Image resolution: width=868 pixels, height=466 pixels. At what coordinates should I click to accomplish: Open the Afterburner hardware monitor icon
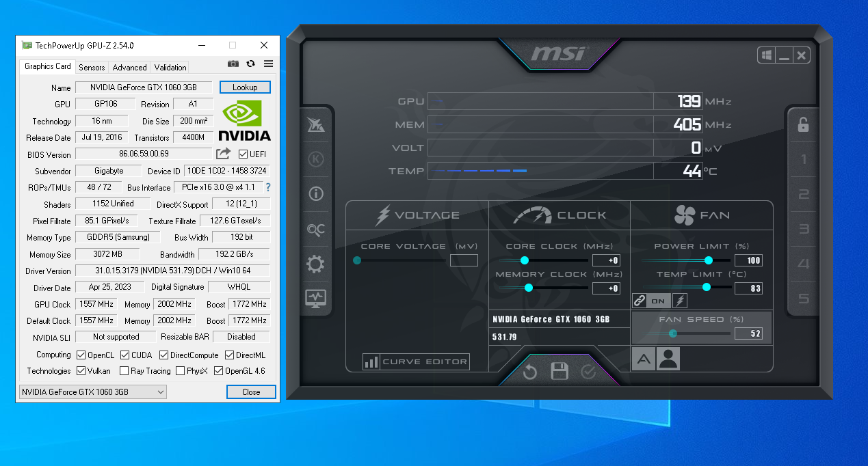coord(316,299)
